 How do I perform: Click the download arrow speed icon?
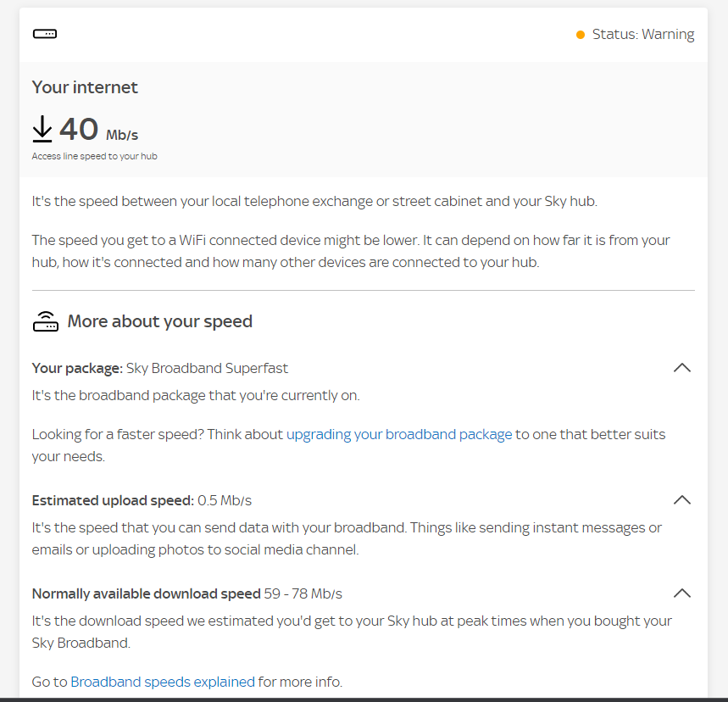(x=42, y=129)
